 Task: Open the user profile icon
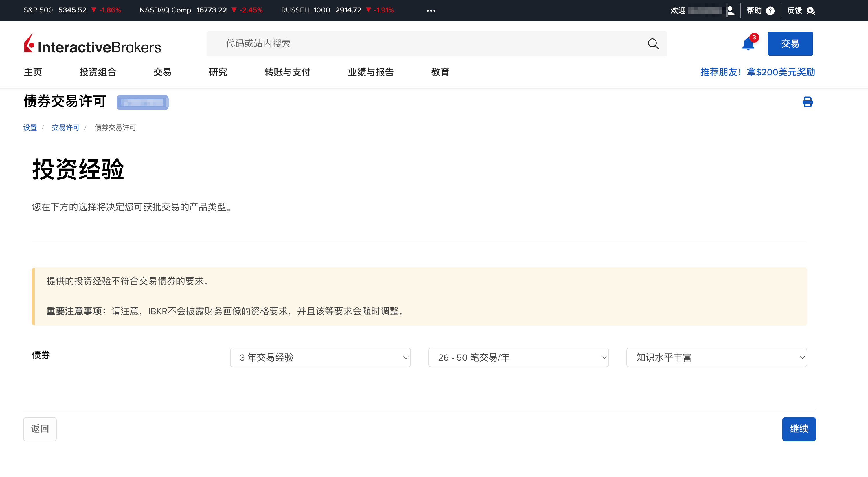coord(731,10)
